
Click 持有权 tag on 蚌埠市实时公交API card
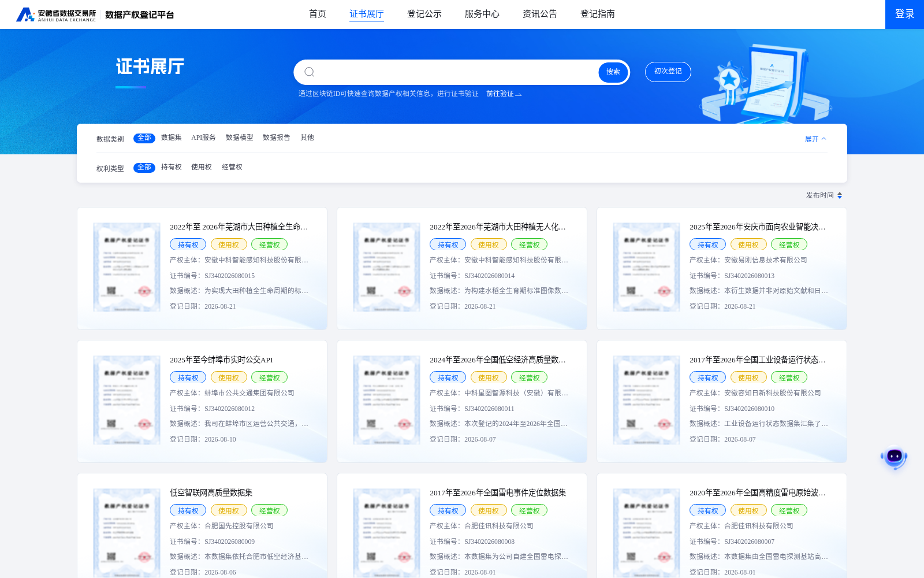[188, 377]
